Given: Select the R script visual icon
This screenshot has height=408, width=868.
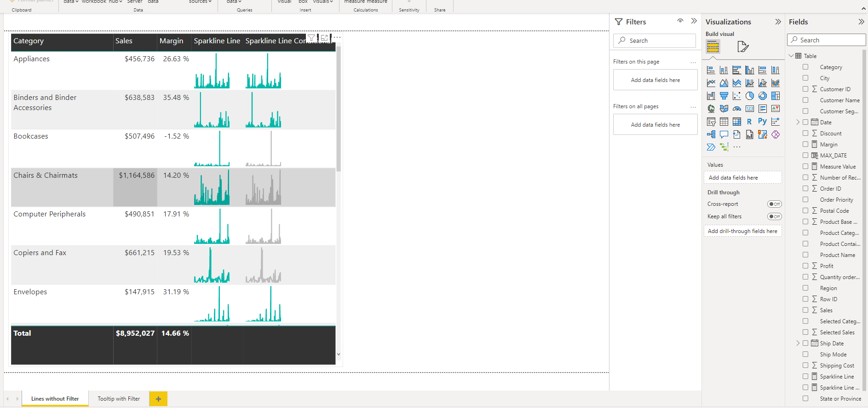Looking at the screenshot, I should [x=750, y=122].
